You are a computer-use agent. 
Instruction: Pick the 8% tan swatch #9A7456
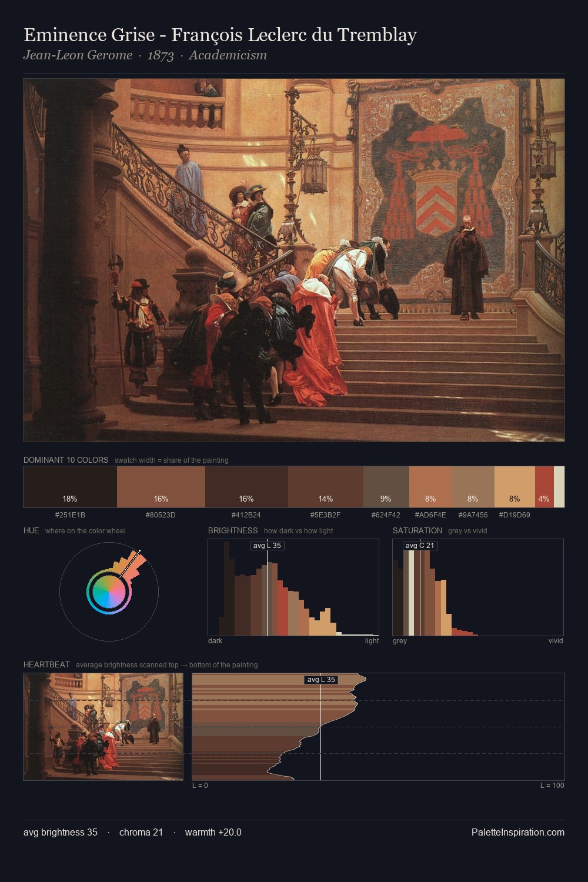473,487
